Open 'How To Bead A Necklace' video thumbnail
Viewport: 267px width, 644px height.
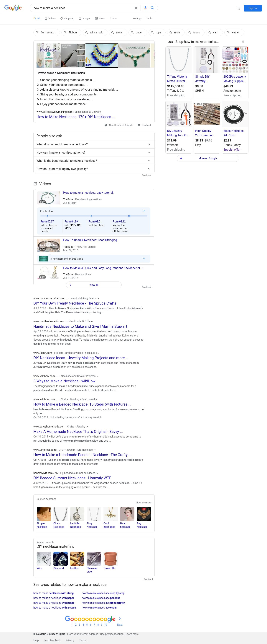(x=49, y=245)
